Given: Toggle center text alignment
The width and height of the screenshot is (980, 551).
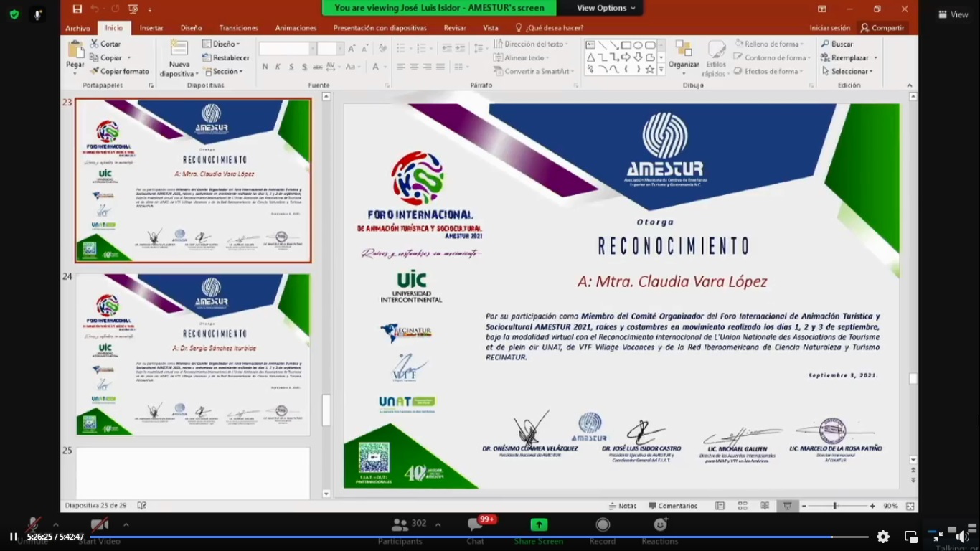Looking at the screenshot, I should point(414,67).
